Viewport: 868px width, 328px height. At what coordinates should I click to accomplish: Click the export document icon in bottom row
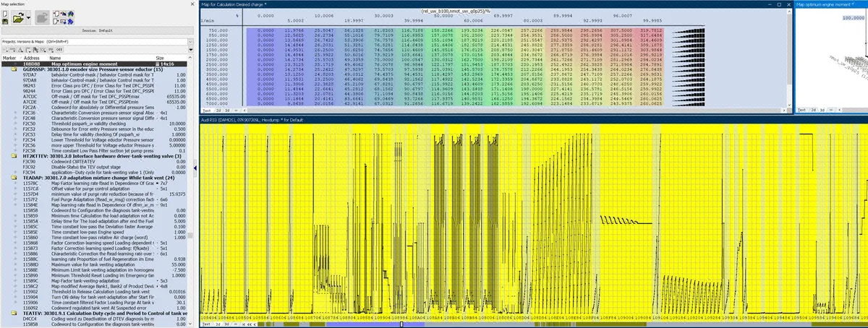pyautogui.click(x=56, y=22)
